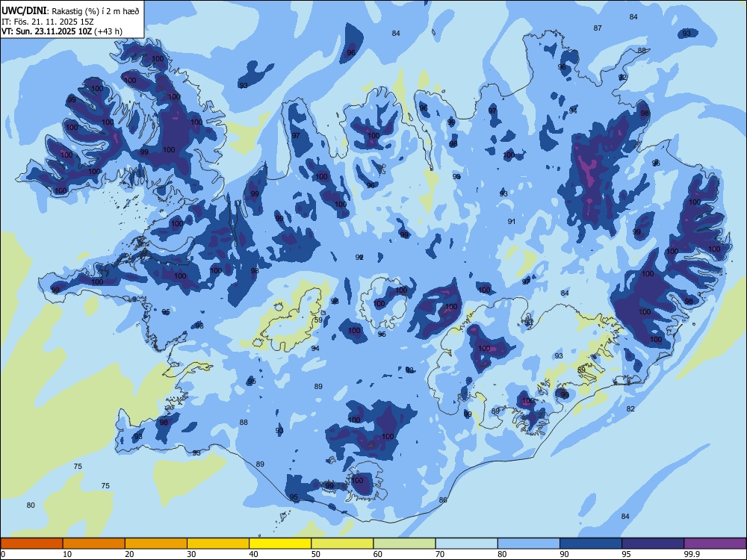Viewport: 747px width, 560px height.
Task: Choose the dark blue 90–95 legend swatch
Action: [x=591, y=544]
